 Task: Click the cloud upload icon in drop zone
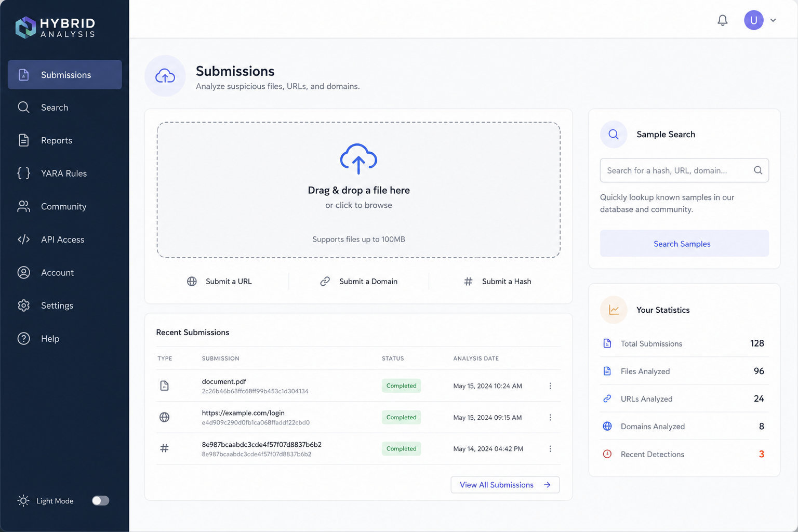(x=358, y=158)
